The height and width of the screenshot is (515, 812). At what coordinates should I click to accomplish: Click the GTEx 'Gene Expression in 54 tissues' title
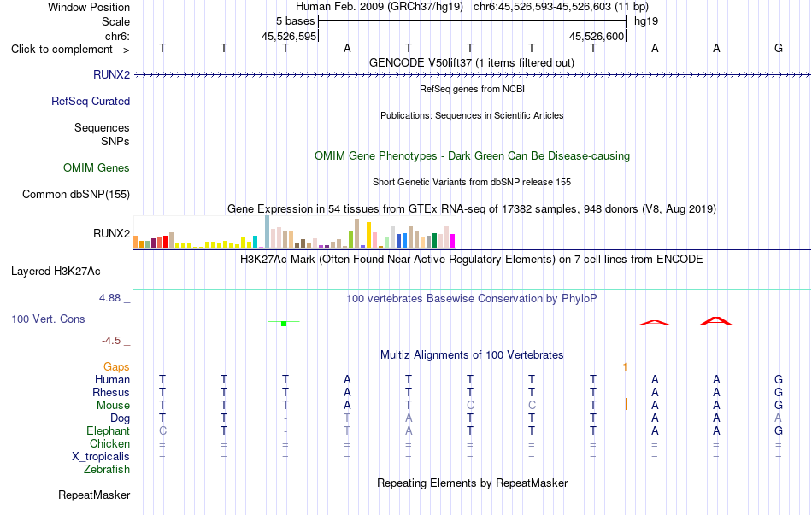pyautogui.click(x=472, y=208)
